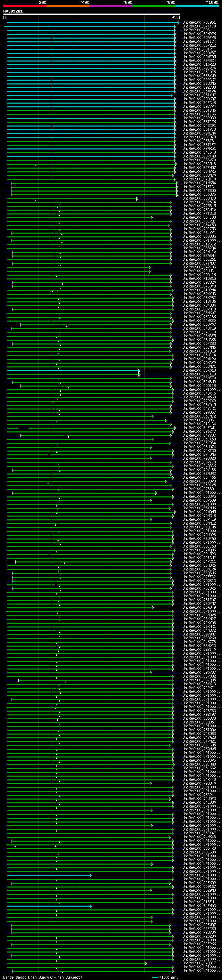222x980 pixels.
Task: Click label UniRef100_Q758L5
Action: pyautogui.click(x=199, y=206)
